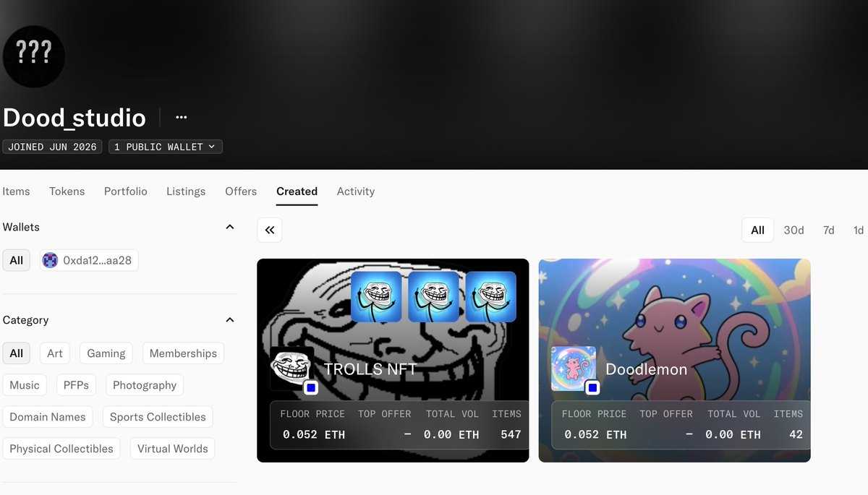This screenshot has width=868, height=495.
Task: Click TROLLS NFT total vol 0.00 ETH
Action: pyautogui.click(x=451, y=434)
